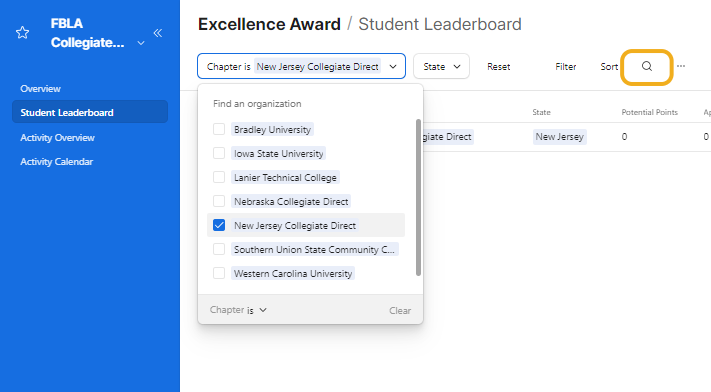Click the State column header

coord(541,112)
